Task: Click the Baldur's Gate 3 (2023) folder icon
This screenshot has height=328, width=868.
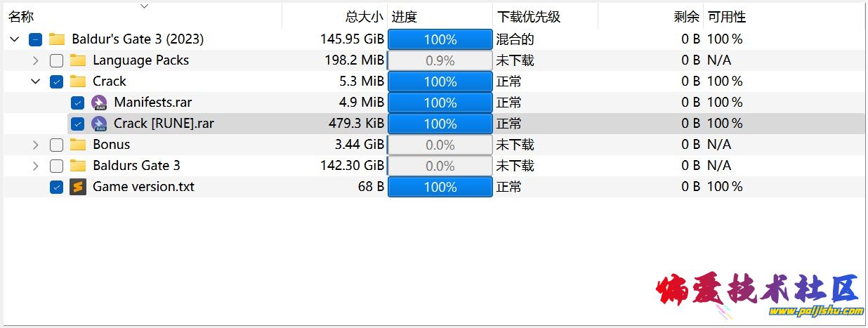Action: pyautogui.click(x=57, y=39)
